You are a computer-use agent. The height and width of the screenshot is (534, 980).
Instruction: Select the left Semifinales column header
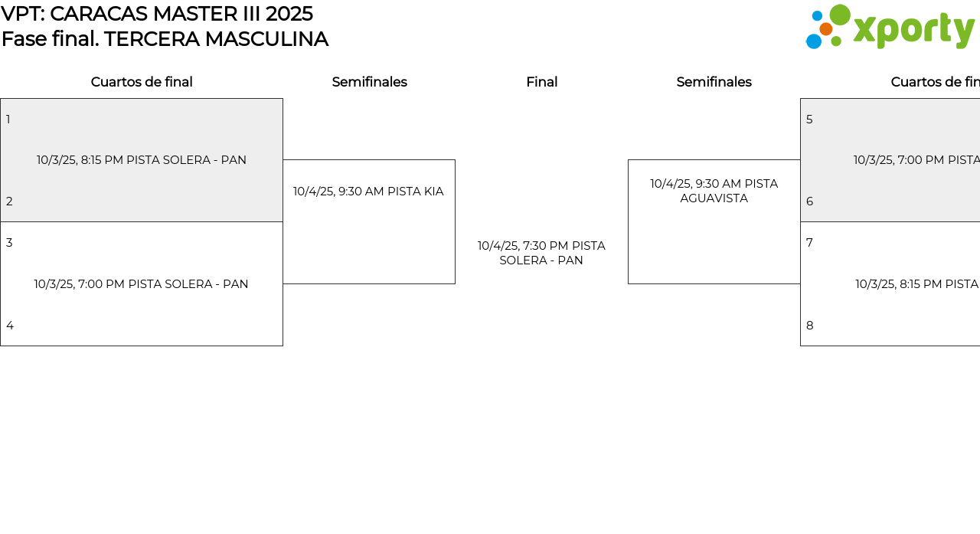pyautogui.click(x=369, y=82)
